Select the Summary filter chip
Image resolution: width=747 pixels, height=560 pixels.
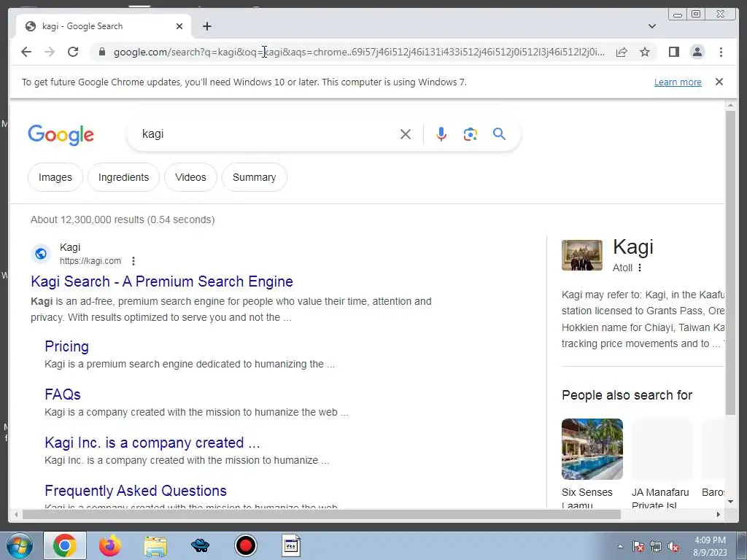[x=254, y=177]
